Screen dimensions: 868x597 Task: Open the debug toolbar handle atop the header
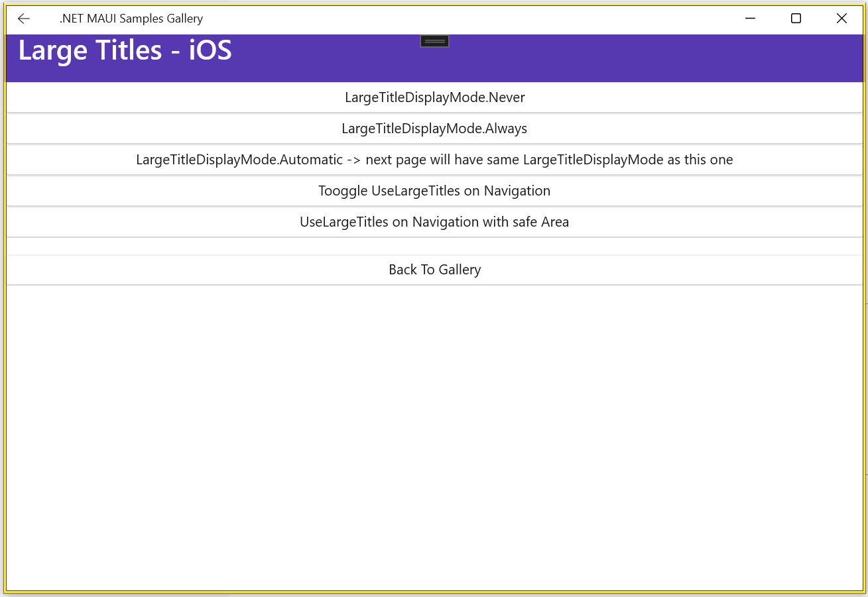pyautogui.click(x=434, y=41)
